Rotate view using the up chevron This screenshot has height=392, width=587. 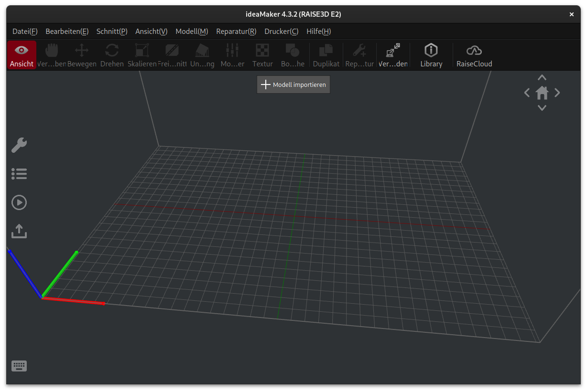[x=542, y=77]
